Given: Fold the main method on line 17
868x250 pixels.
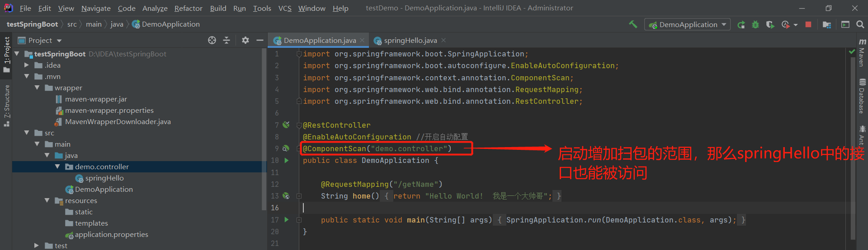Looking at the screenshot, I should pos(299,220).
